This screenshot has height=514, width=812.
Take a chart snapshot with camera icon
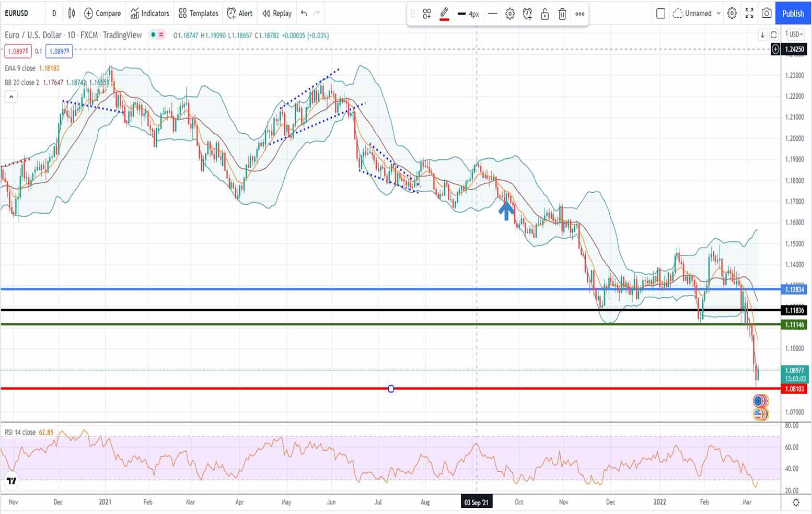[767, 13]
